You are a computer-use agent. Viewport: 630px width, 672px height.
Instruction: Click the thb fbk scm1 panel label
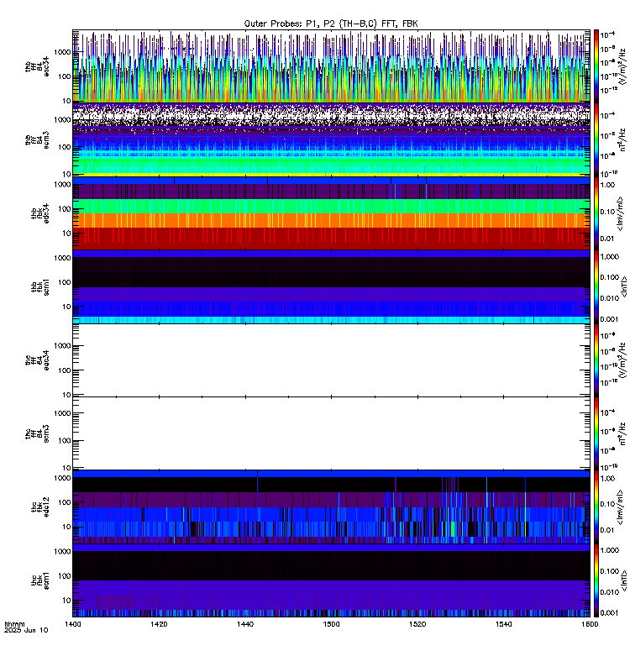coord(40,287)
